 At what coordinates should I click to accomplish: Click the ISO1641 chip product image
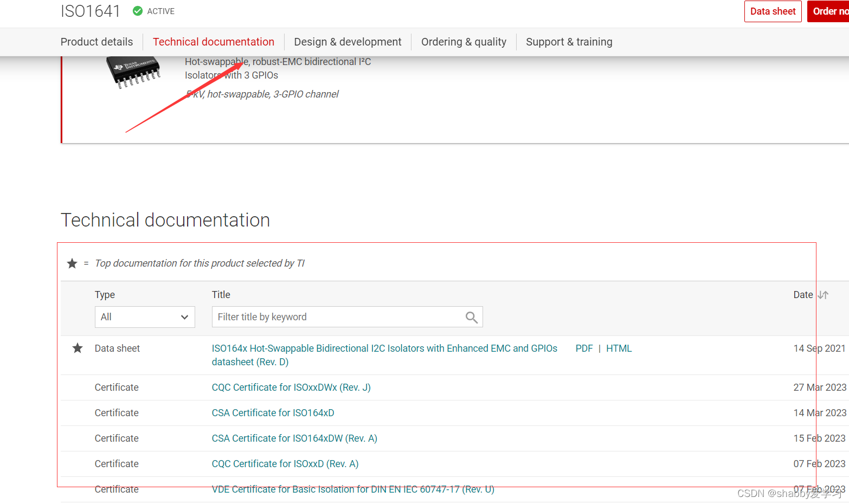(x=134, y=72)
